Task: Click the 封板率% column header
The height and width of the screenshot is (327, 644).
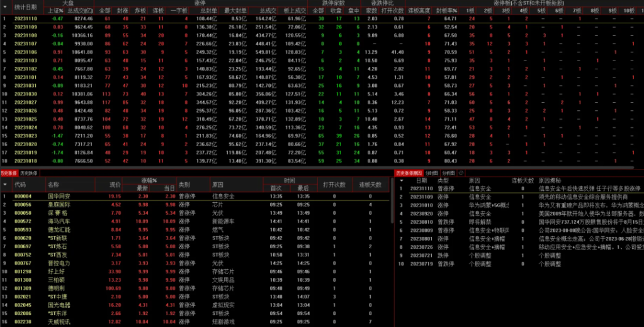Action: [450, 11]
